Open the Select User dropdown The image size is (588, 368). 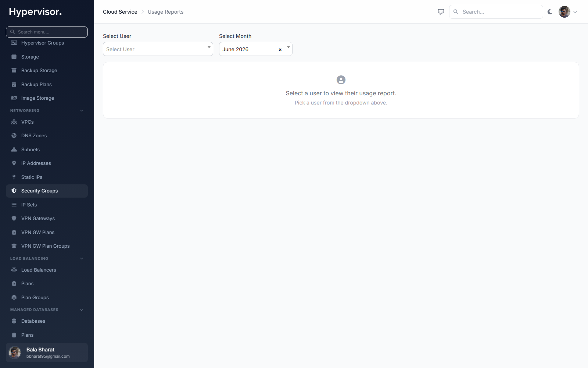point(158,49)
